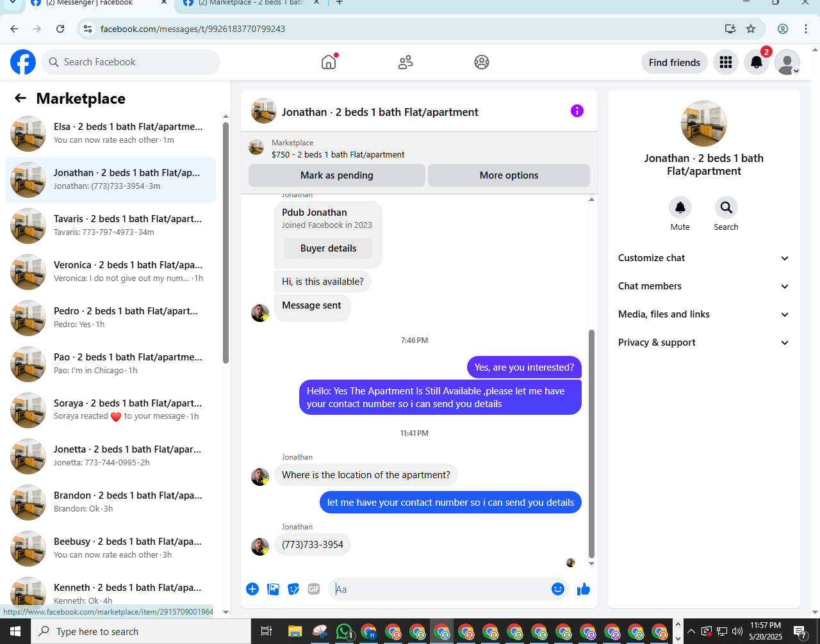Screen dimensions: 820x644
Task: Send a thumbs-up like
Action: tap(583, 589)
